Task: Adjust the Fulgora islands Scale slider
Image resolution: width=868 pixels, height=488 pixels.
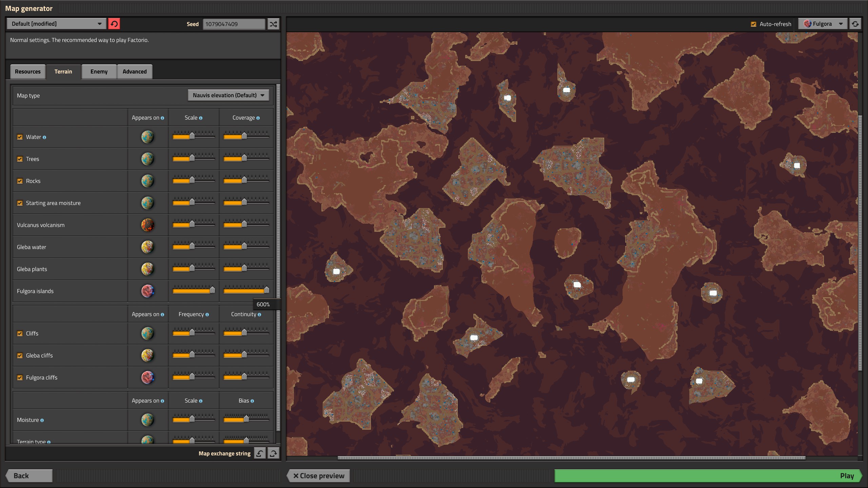Action: 194,290
